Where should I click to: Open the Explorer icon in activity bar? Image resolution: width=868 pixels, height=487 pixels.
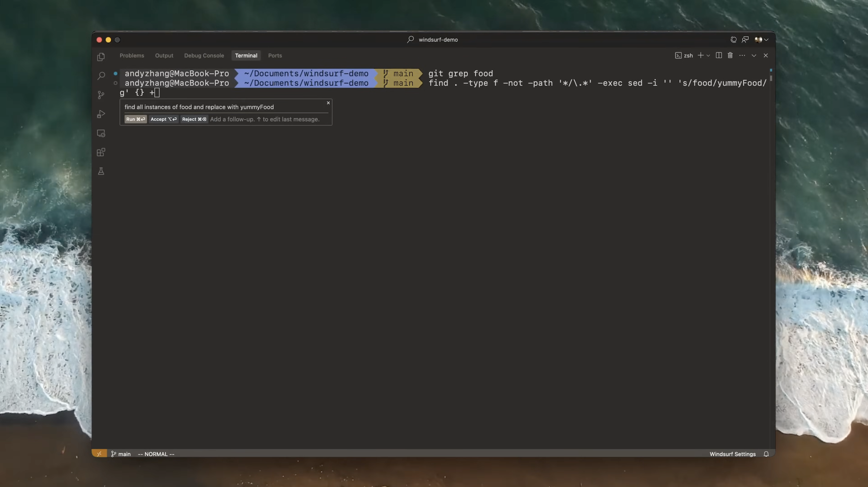tap(101, 57)
